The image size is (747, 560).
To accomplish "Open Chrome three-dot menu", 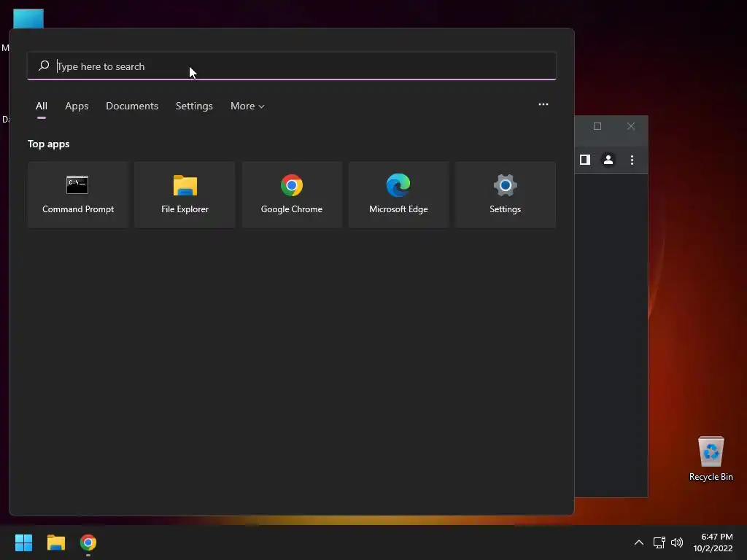I will click(632, 160).
